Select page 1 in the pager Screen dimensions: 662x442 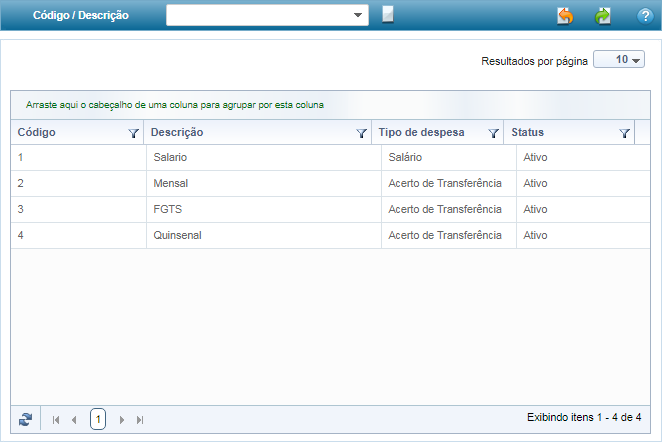click(x=98, y=420)
